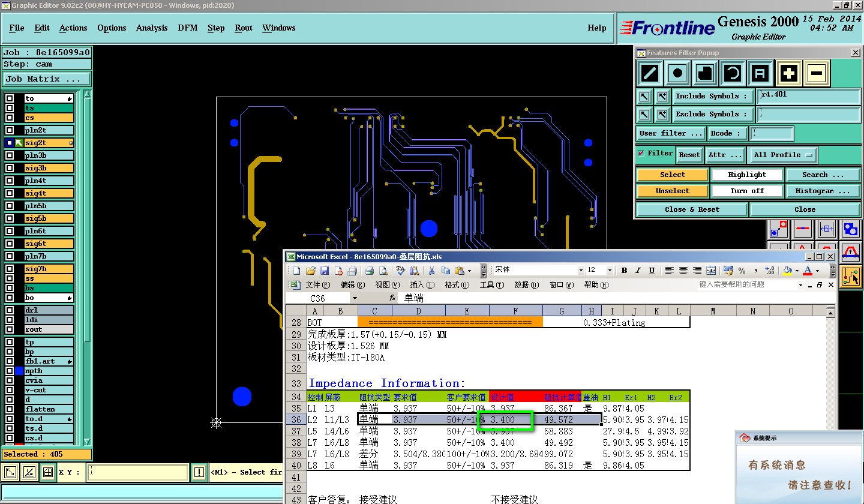Viewport: 864px width, 504px height.
Task: Click the negative polarity minus icon
Action: click(817, 73)
